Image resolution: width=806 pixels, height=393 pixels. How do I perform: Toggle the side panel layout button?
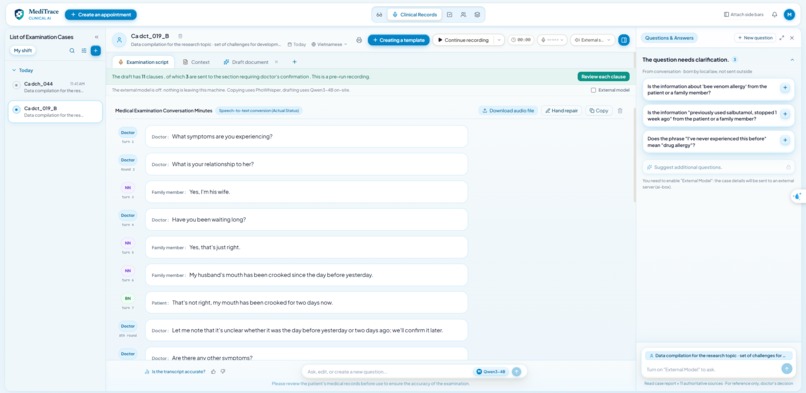(624, 40)
